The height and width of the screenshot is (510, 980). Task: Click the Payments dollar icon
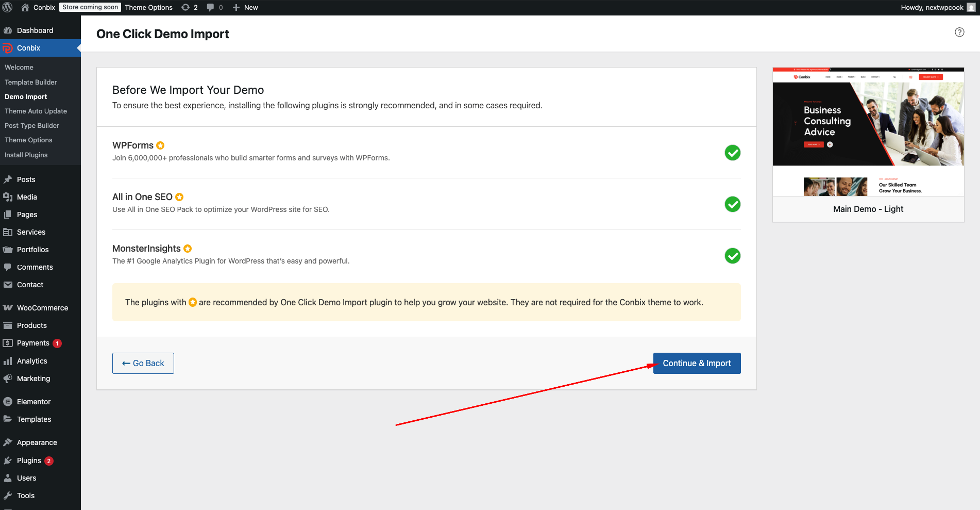8,343
